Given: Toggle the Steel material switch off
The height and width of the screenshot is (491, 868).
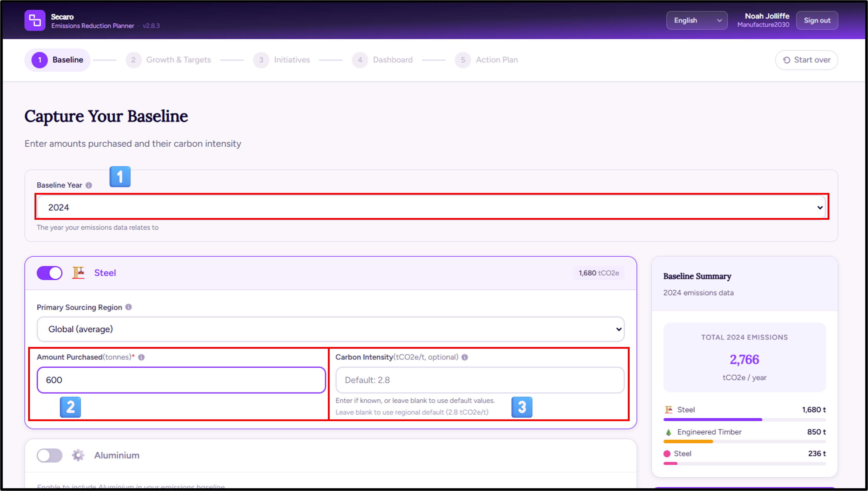Looking at the screenshot, I should [50, 273].
